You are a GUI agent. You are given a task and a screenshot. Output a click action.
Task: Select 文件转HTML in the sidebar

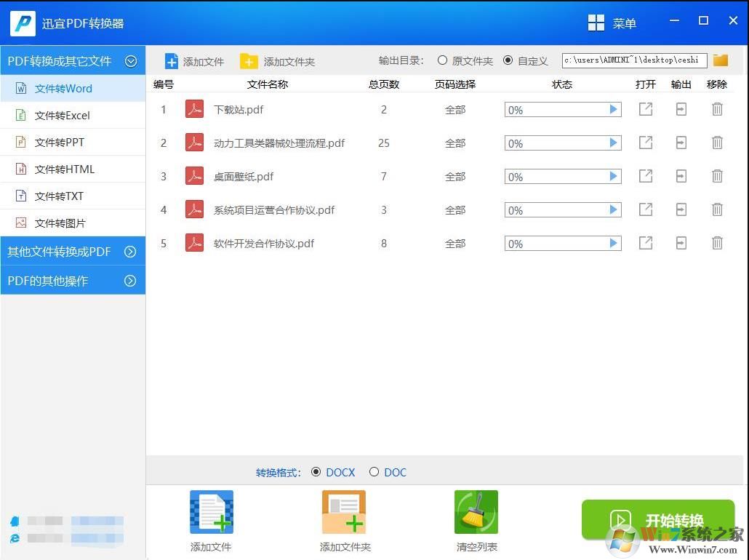coord(64,169)
